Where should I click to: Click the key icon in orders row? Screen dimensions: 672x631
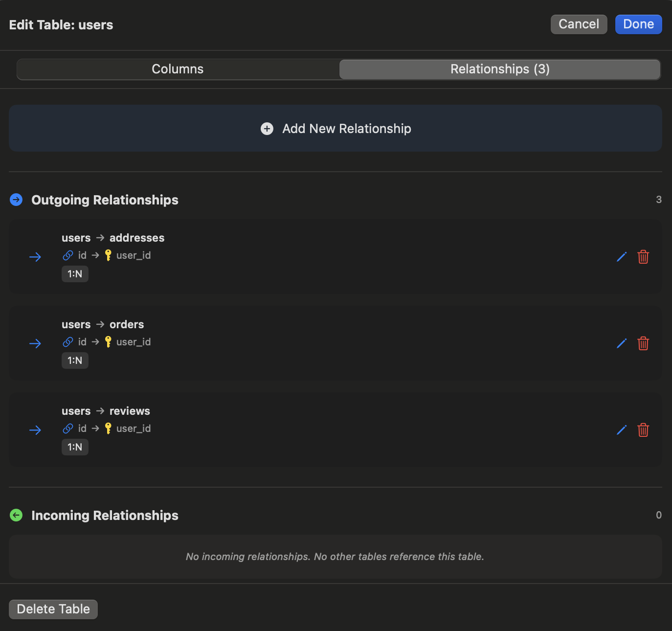point(108,342)
